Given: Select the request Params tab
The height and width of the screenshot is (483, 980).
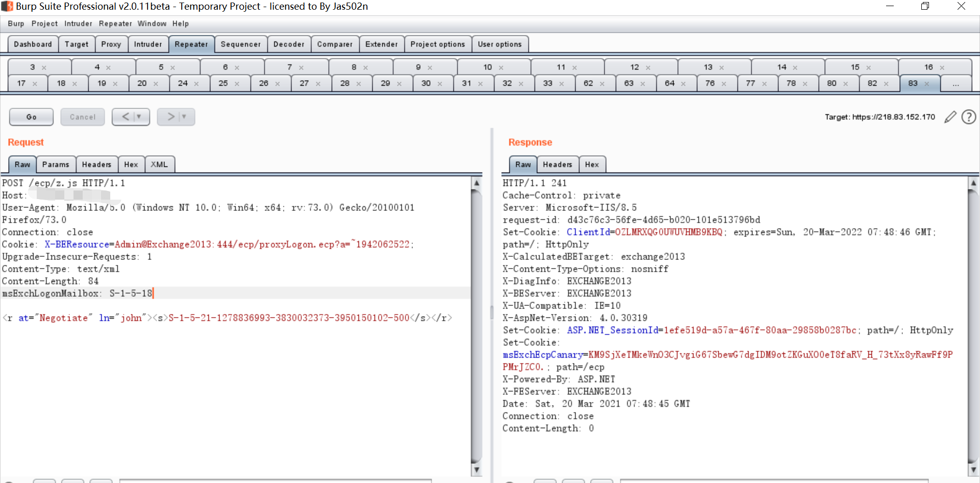Looking at the screenshot, I should 56,164.
